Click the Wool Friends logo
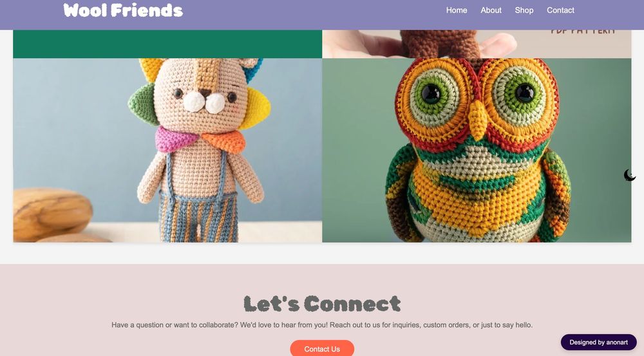Viewport: 644px width, 356px height. click(123, 10)
